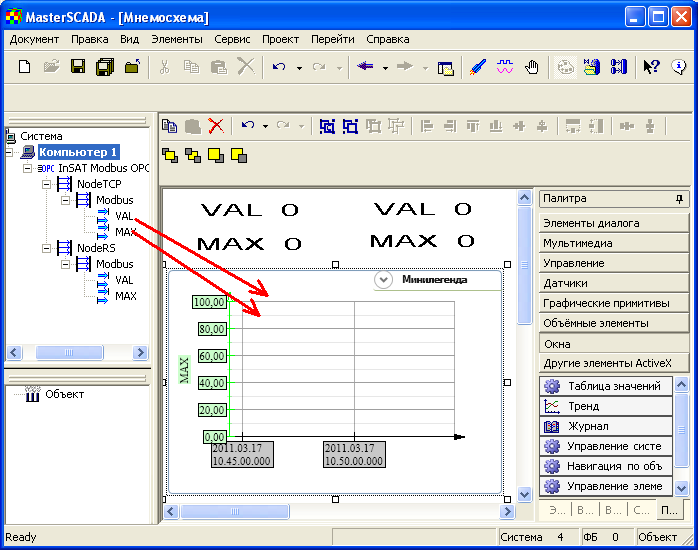Select the VAL tag under NodeRS Modbus
This screenshot has width=698, height=550.
pyautogui.click(x=124, y=280)
